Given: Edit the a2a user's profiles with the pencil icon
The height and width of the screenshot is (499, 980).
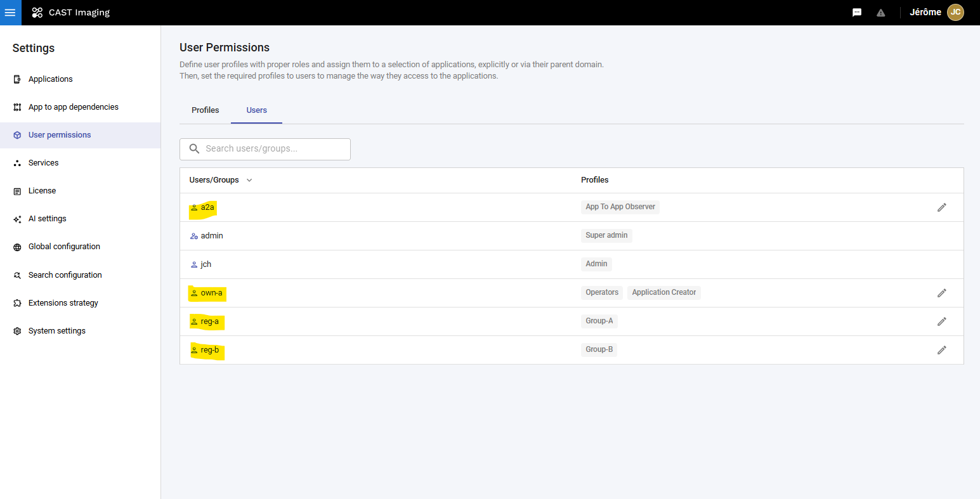Looking at the screenshot, I should pos(941,207).
